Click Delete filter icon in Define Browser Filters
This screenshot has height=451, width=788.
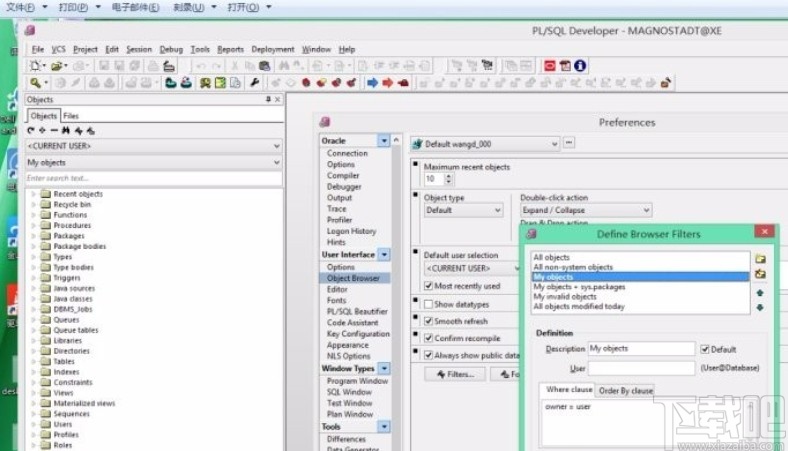click(x=760, y=275)
